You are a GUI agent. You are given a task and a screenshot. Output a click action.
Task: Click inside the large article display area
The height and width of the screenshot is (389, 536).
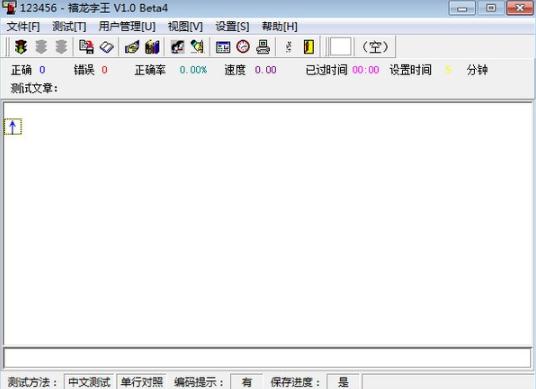(x=268, y=224)
